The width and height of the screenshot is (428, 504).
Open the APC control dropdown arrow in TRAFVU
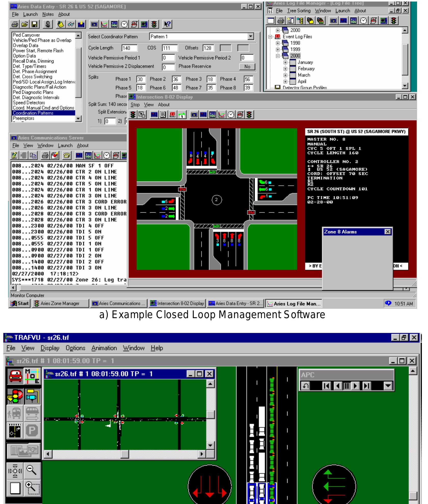click(x=388, y=386)
